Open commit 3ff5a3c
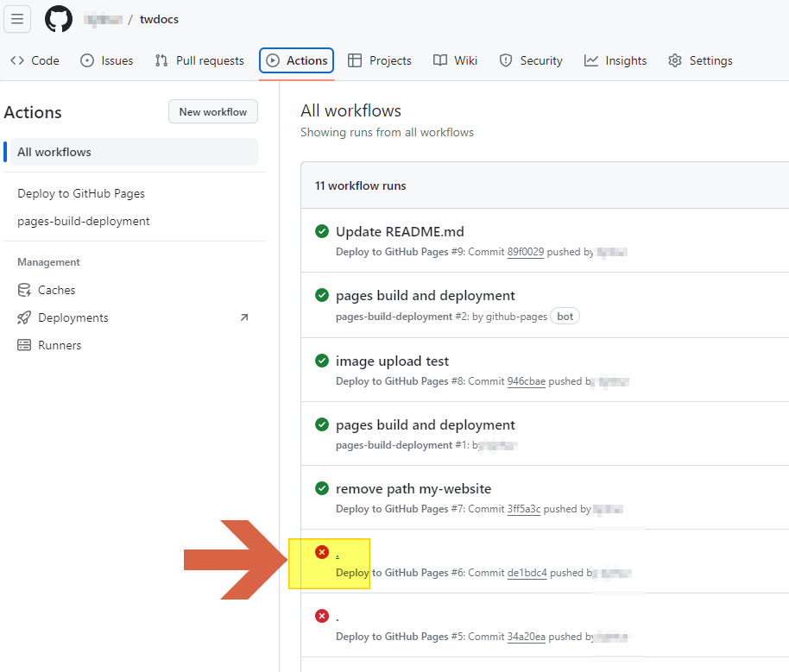 (524, 509)
